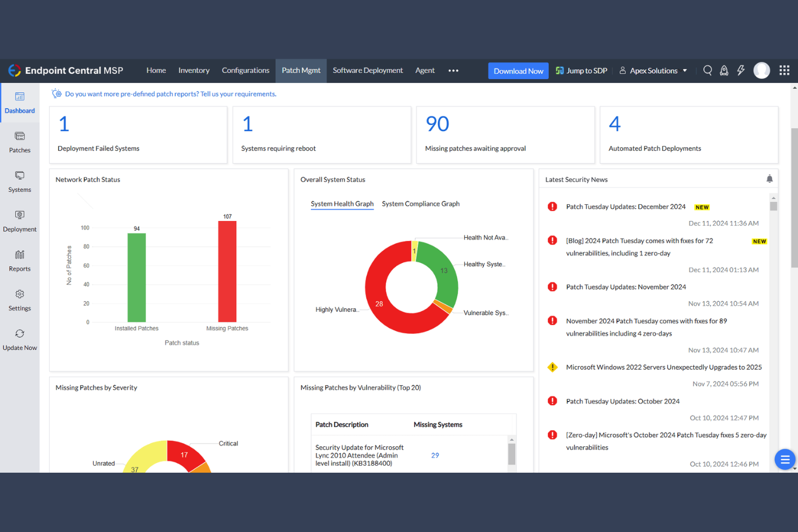This screenshot has height=532, width=798.
Task: Click the Endpoint Central MSP logo
Action: click(x=66, y=71)
